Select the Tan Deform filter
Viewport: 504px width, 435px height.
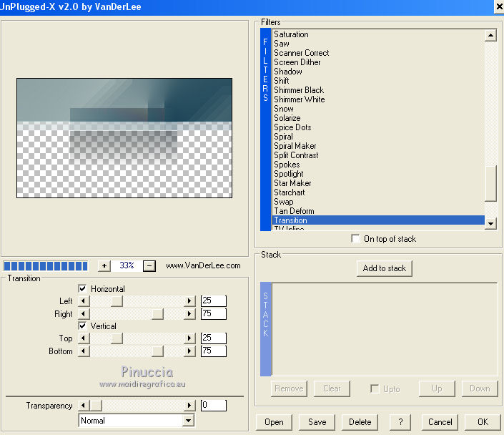coord(294,211)
